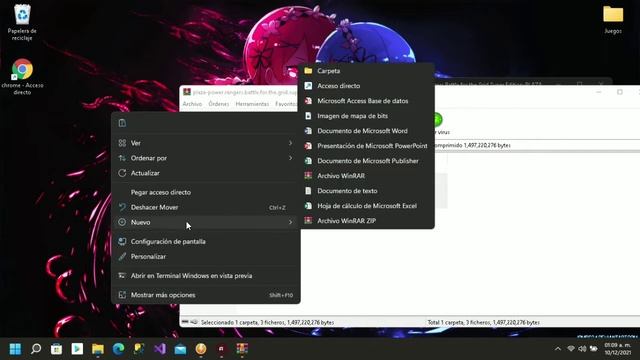This screenshot has width=640, height=360.
Task: Show hidden icons in the system tray
Action: 558,349
